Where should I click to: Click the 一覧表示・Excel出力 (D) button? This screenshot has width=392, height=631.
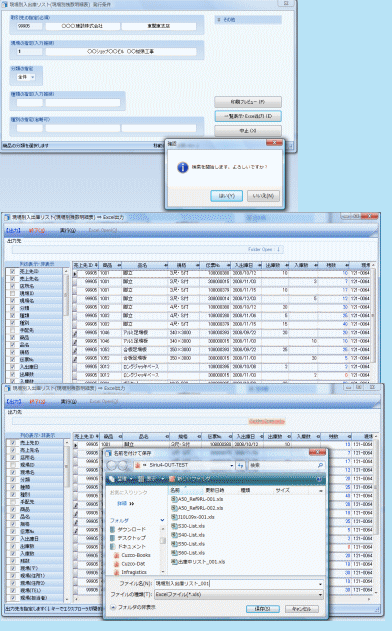point(248,116)
